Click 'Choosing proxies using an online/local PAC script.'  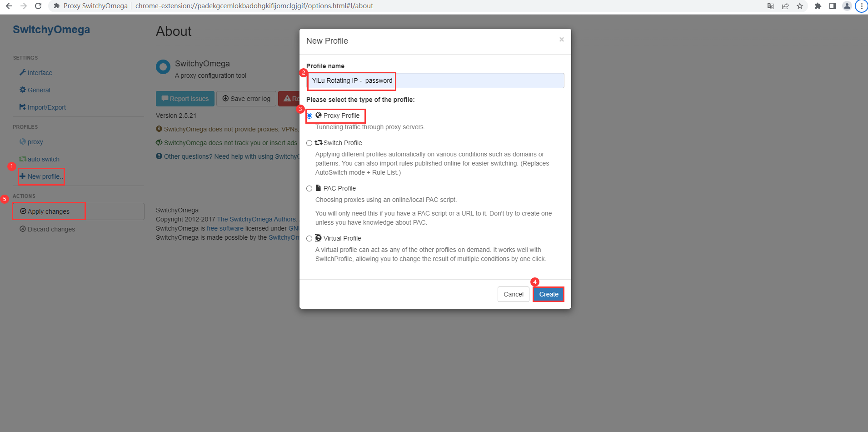386,200
